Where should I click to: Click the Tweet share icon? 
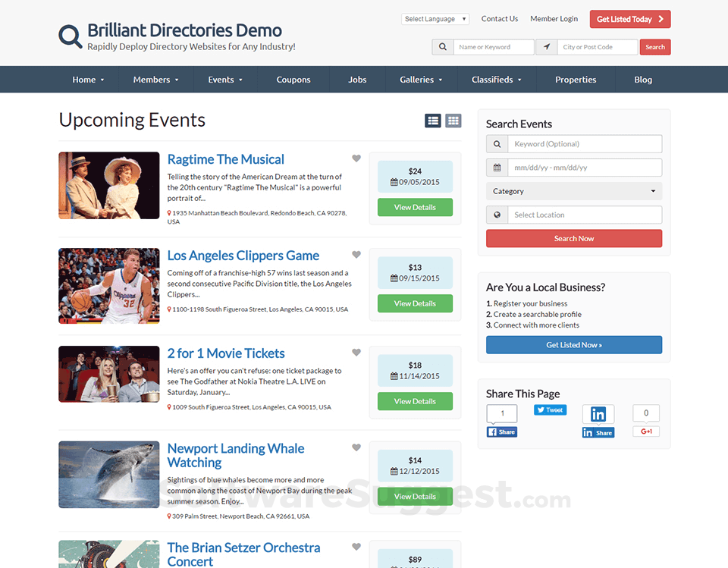click(549, 410)
